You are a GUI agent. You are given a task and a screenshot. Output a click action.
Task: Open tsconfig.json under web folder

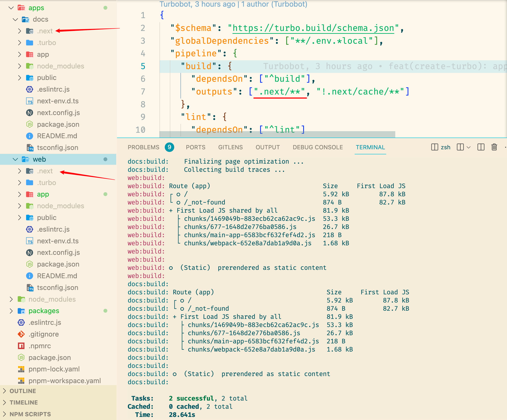click(x=57, y=288)
